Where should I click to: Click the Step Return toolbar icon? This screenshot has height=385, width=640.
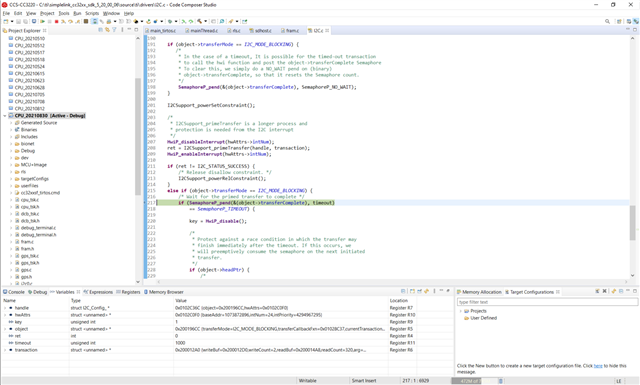[78, 21]
